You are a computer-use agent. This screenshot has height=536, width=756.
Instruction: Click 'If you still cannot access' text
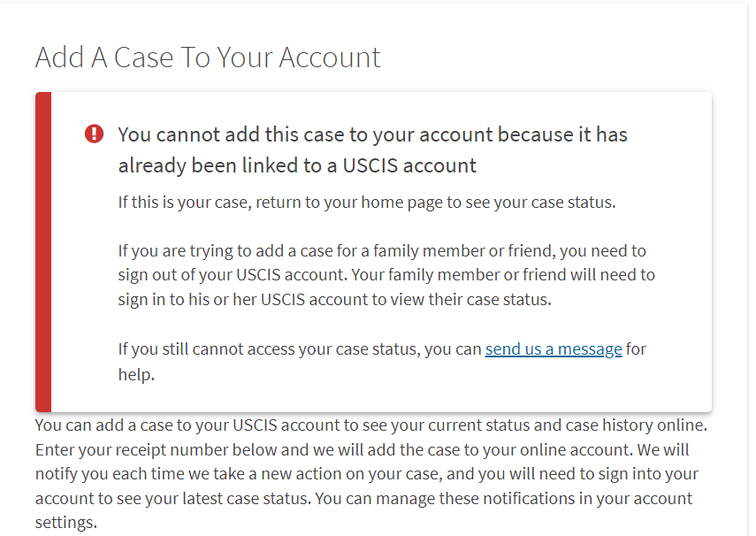pos(300,348)
